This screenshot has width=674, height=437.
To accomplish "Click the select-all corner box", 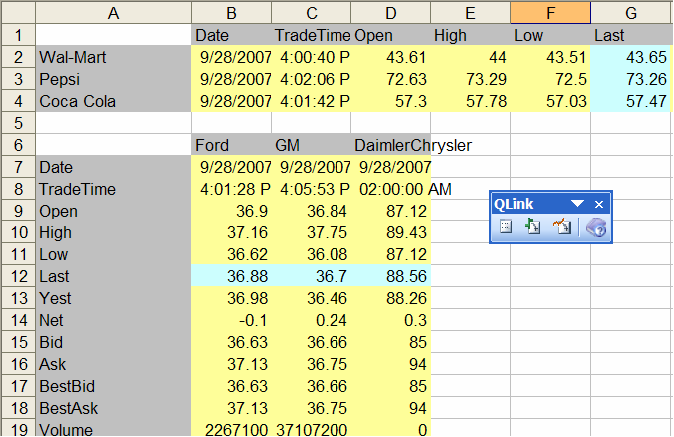I will 18,13.
